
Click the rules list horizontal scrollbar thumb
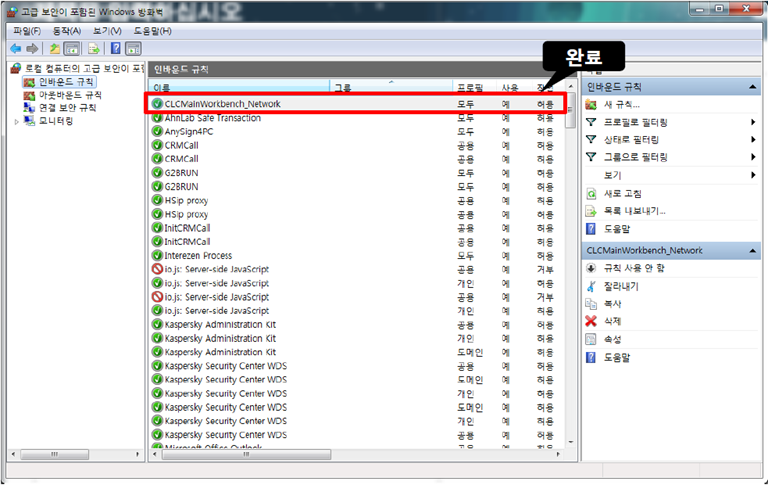coord(246,455)
